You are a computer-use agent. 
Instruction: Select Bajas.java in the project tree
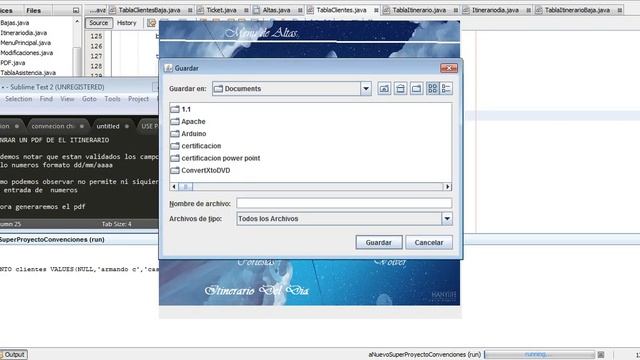pyautogui.click(x=15, y=23)
